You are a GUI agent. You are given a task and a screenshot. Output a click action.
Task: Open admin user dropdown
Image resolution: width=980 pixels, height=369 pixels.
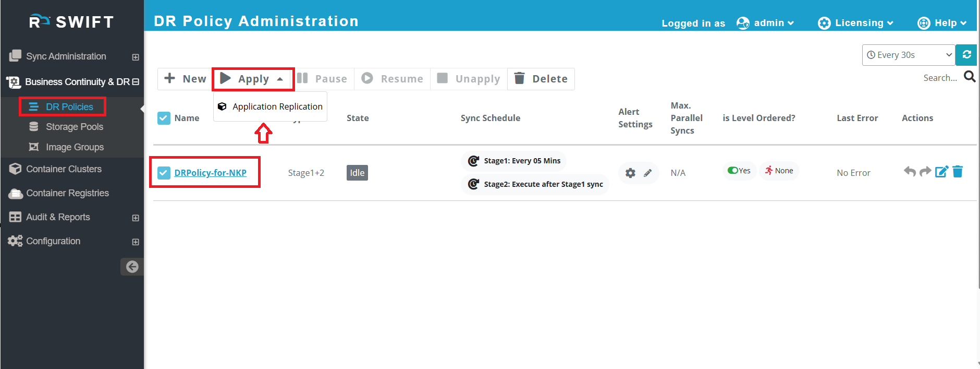[774, 23]
